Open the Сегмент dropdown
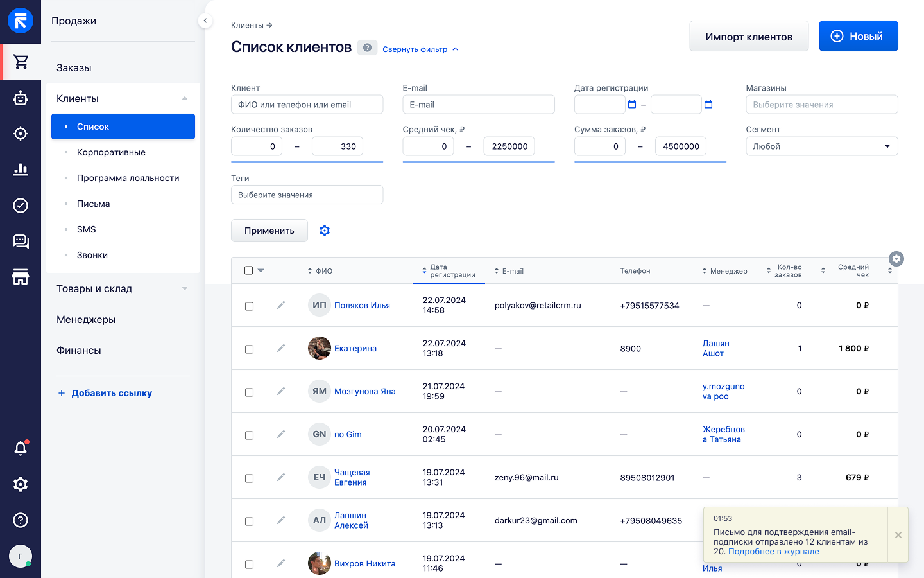This screenshot has width=924, height=578. point(821,146)
